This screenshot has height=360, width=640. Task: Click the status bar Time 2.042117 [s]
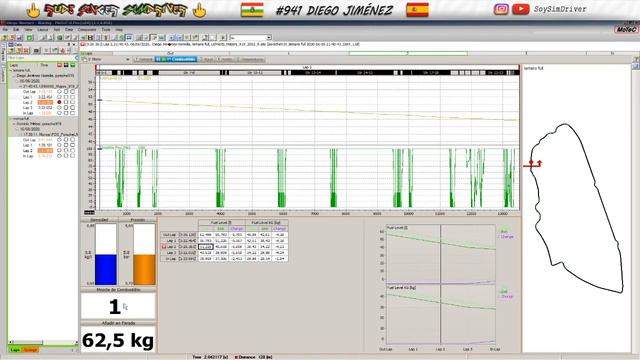click(210, 357)
